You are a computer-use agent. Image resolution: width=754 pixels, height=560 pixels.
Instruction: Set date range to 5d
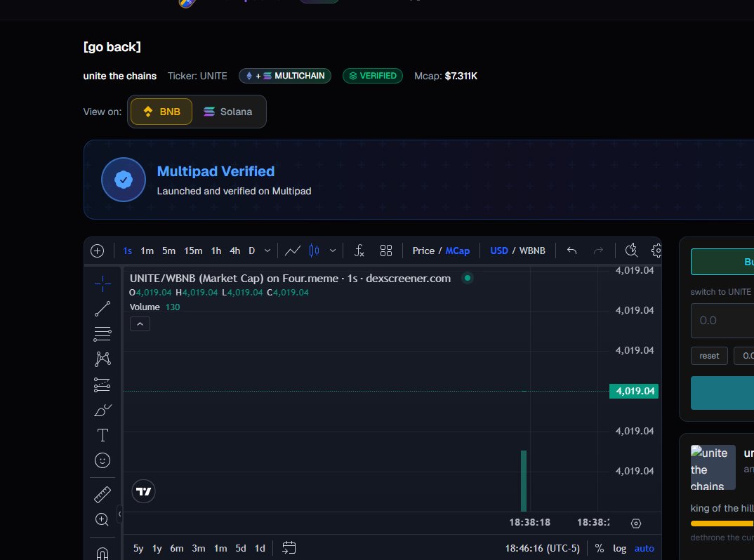click(x=240, y=549)
